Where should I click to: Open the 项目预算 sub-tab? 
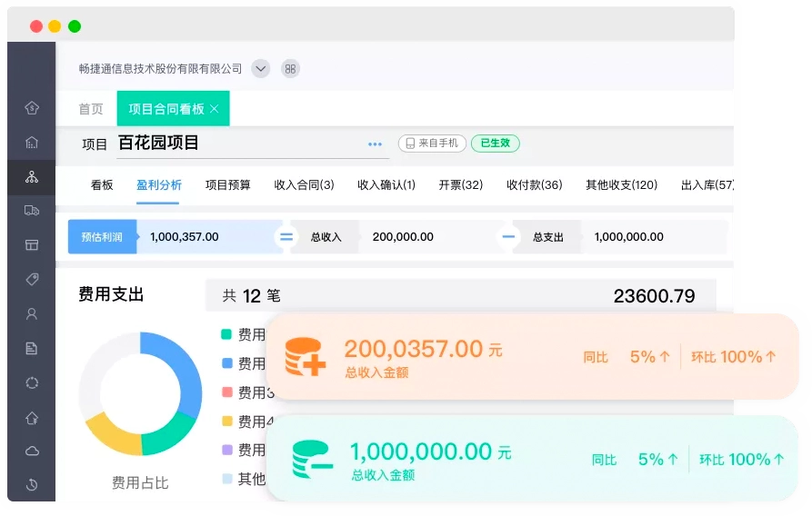click(x=228, y=184)
